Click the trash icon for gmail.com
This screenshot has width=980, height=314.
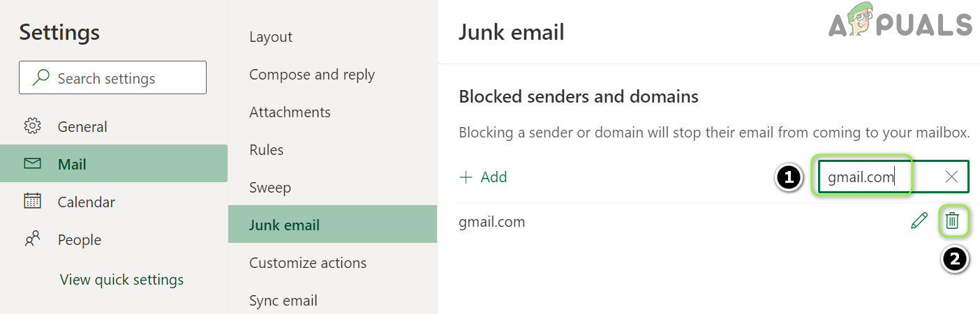pyautogui.click(x=952, y=222)
